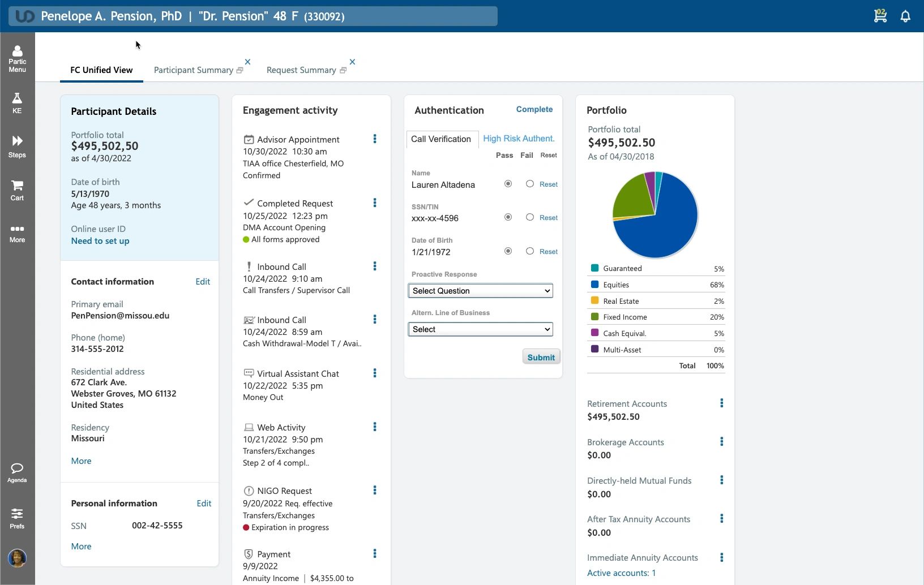This screenshot has height=585, width=924.
Task: Open the Partic Menu sidebar icon
Action: (x=17, y=59)
